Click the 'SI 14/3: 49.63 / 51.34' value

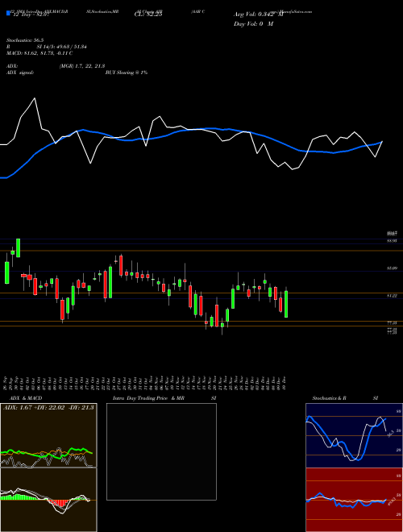(x=62, y=47)
